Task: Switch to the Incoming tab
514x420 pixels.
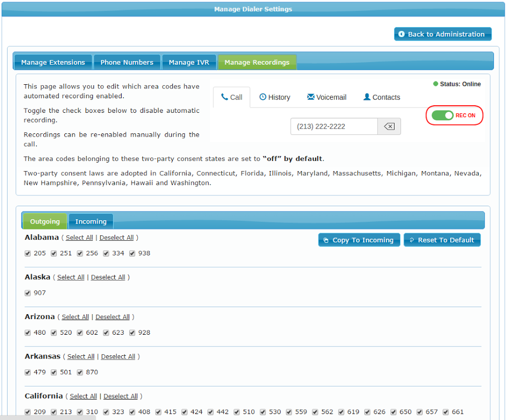Action: coord(91,221)
